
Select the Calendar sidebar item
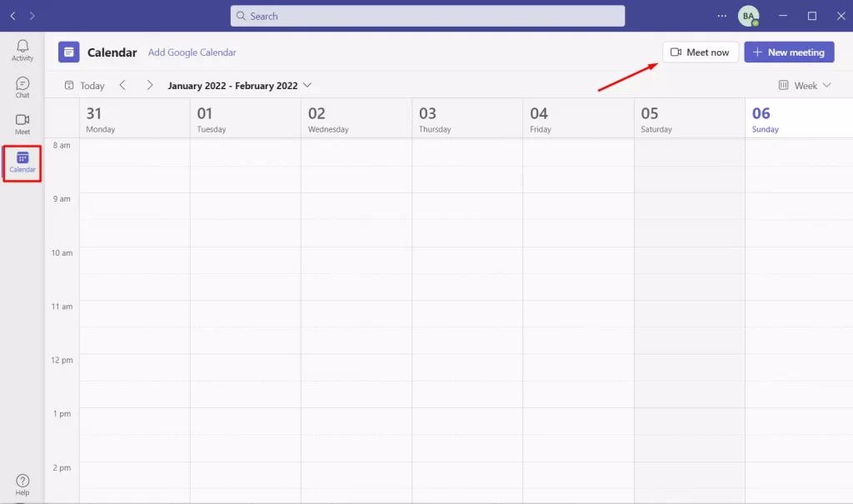pyautogui.click(x=22, y=162)
